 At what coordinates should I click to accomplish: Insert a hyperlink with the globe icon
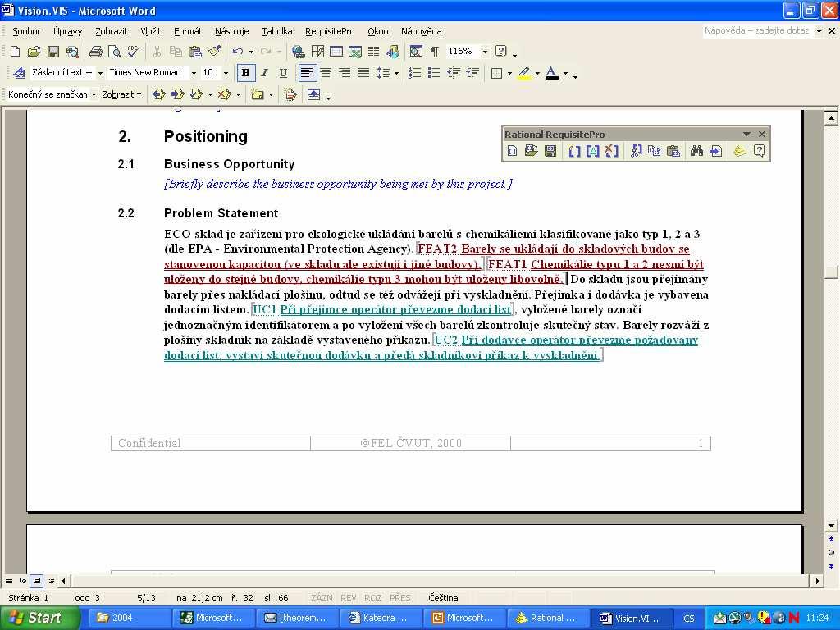point(299,52)
